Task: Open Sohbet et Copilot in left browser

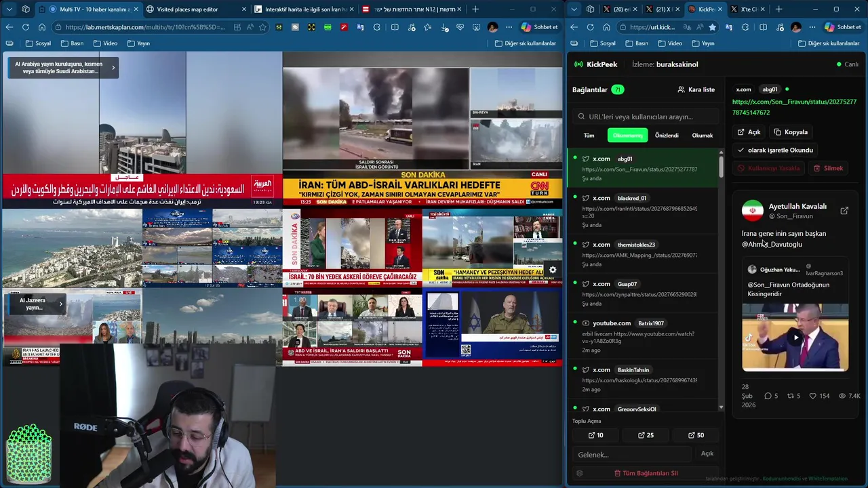Action: [539, 27]
